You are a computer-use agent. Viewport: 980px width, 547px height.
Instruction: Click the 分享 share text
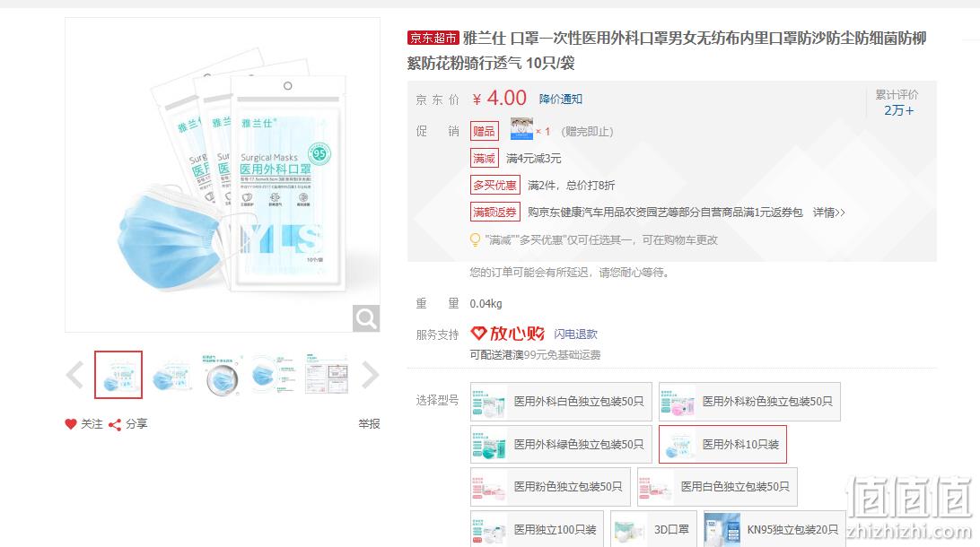click(x=136, y=424)
